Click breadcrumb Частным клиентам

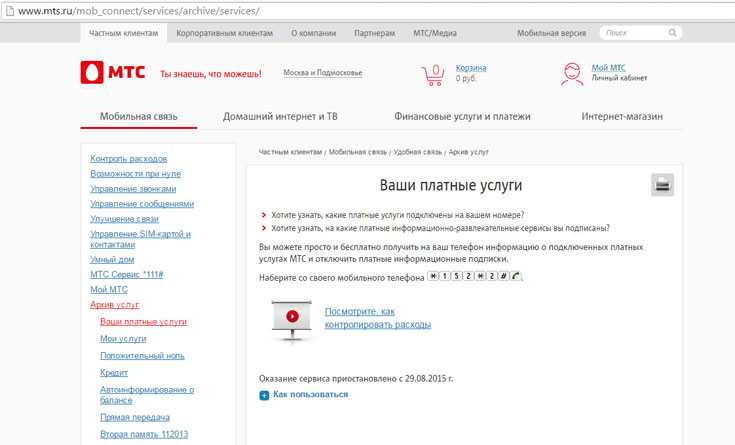pos(290,152)
